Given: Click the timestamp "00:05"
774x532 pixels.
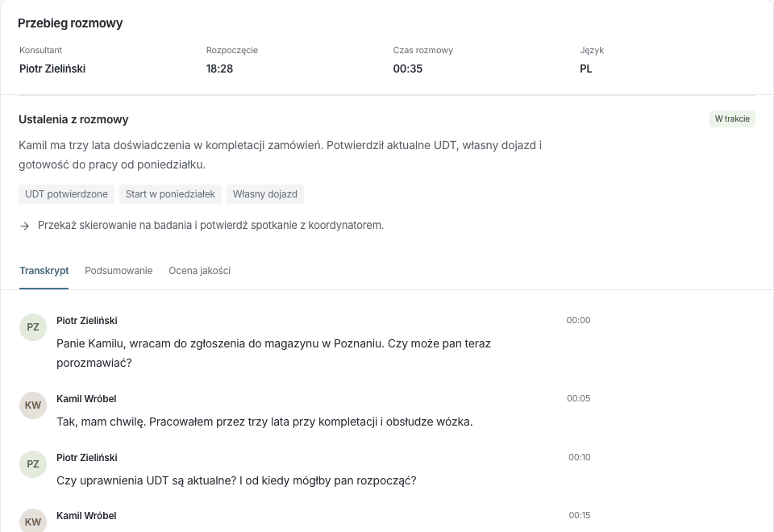Looking at the screenshot, I should (x=579, y=398).
